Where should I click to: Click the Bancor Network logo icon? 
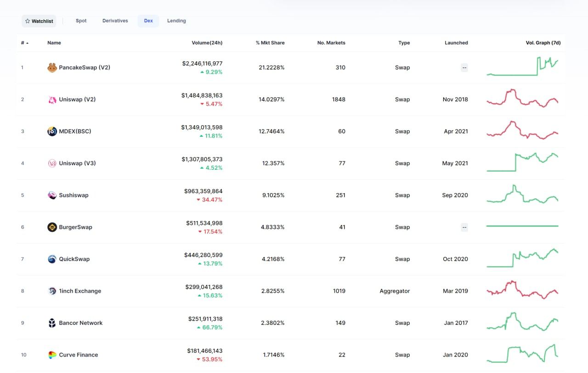52,323
